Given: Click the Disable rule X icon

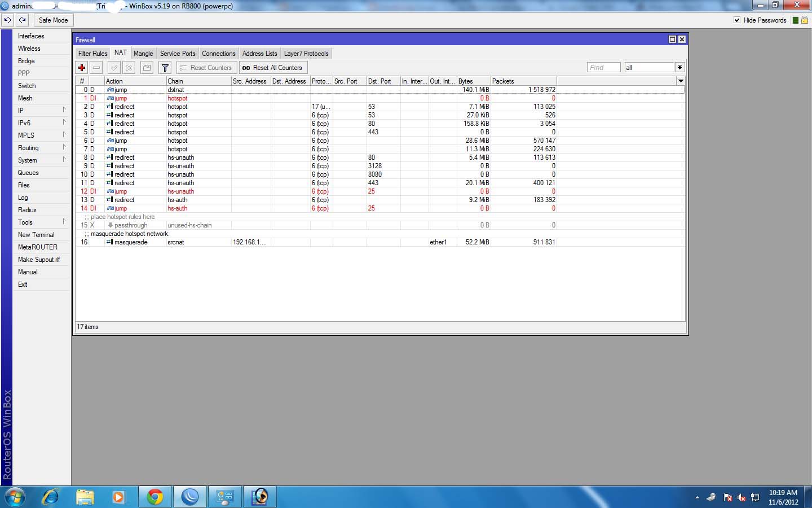Looking at the screenshot, I should (x=129, y=68).
